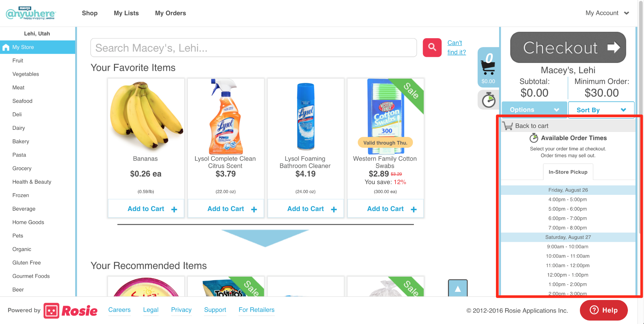
Task: Click the Macey's Anywhere logo
Action: pyautogui.click(x=31, y=13)
